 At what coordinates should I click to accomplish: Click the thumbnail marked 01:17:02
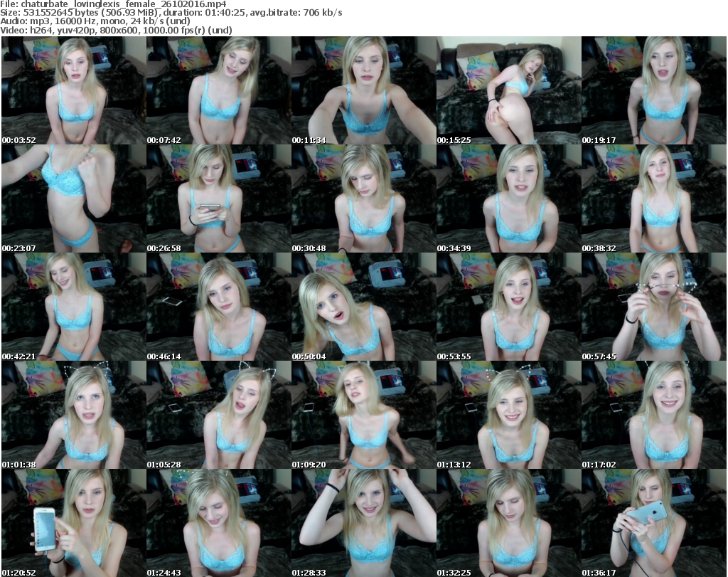coord(654,415)
